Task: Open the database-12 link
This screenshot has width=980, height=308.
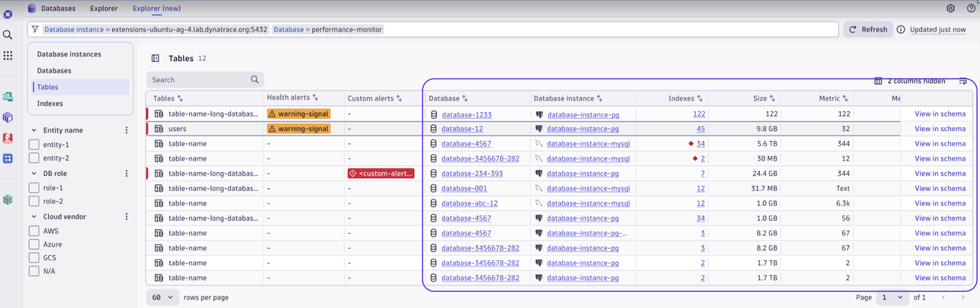Action: point(462,129)
